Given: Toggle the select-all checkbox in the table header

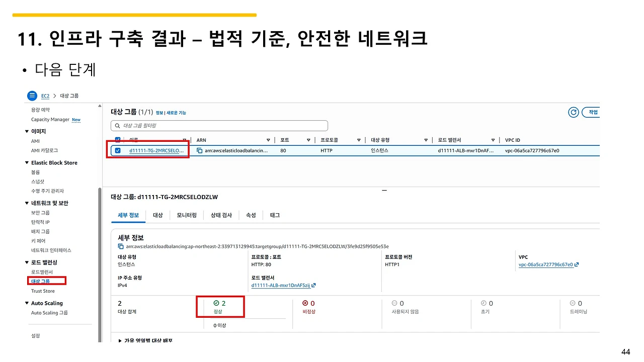Looking at the screenshot, I should coord(118,140).
